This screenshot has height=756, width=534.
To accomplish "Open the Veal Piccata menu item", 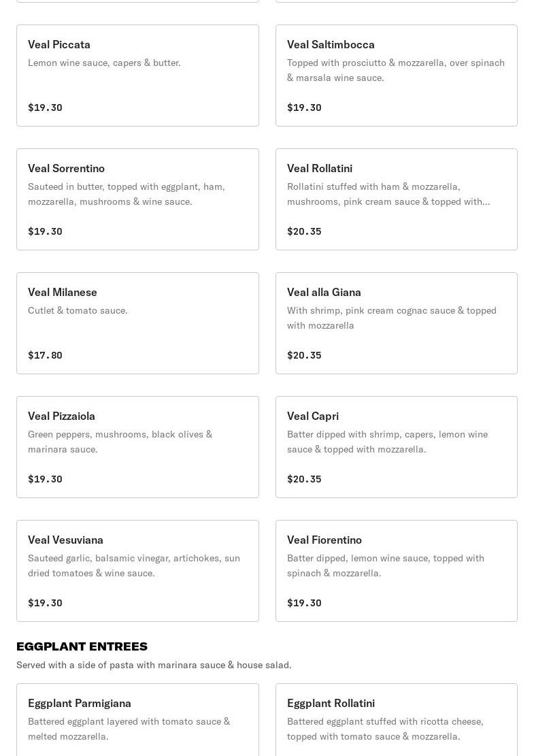I will pyautogui.click(x=137, y=76).
